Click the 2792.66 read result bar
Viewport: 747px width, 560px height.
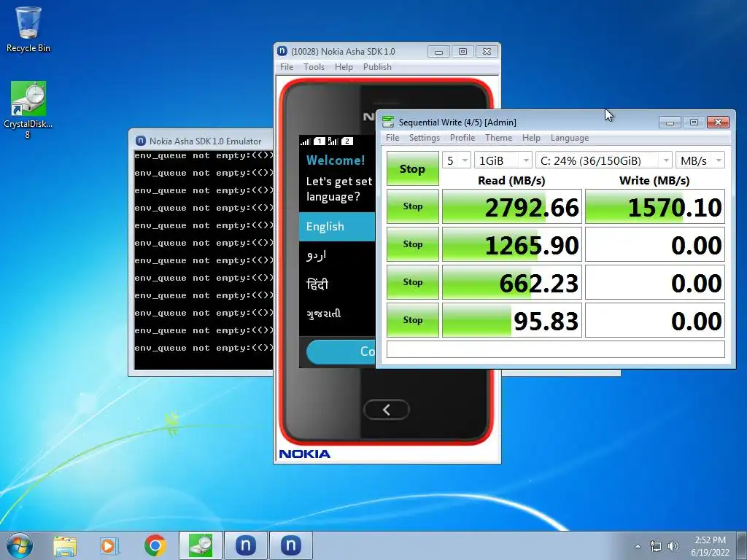[x=512, y=206]
